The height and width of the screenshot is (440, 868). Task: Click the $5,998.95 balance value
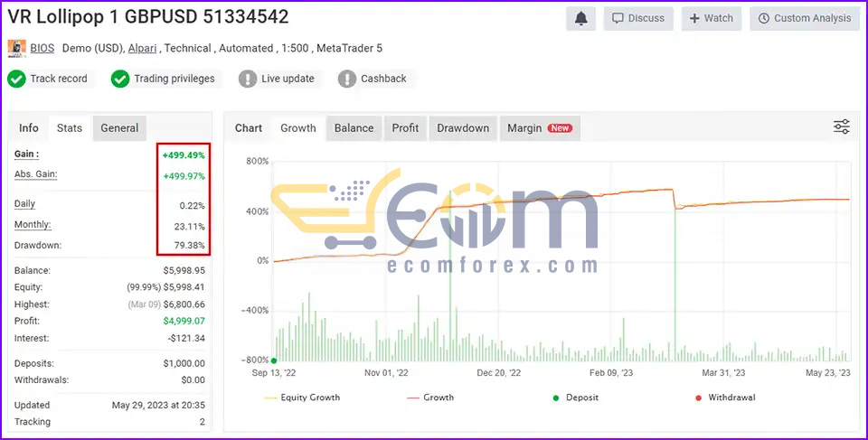pos(184,271)
